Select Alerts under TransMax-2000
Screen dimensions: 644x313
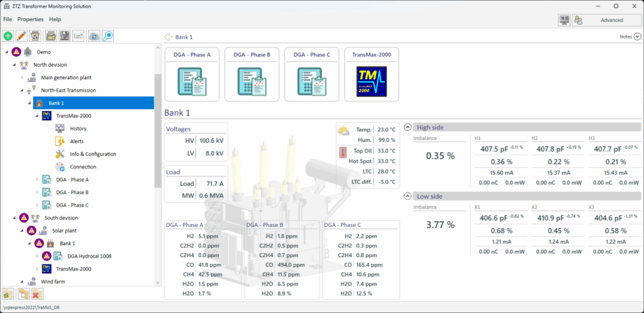click(77, 141)
